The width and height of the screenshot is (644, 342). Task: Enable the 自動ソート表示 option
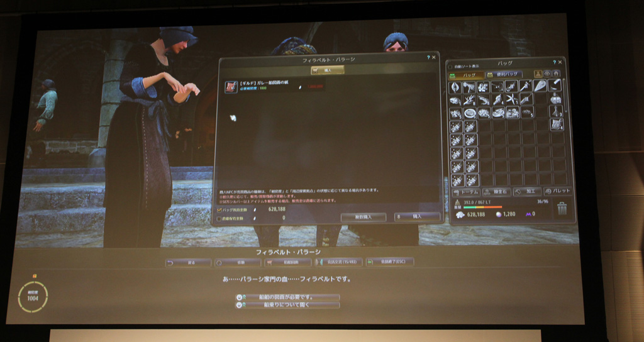tap(450, 67)
